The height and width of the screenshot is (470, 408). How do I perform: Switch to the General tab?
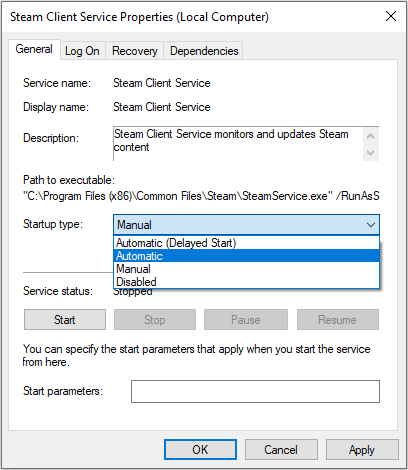(x=34, y=49)
